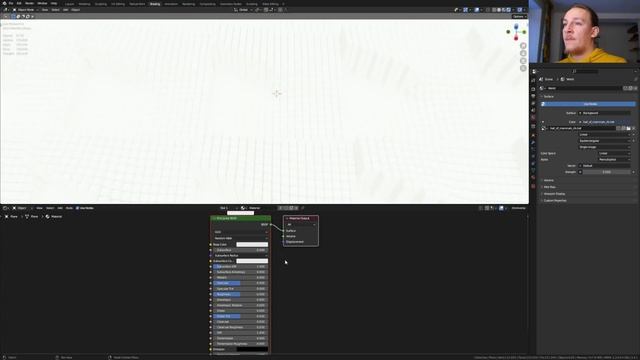Image resolution: width=640 pixels, height=360 pixels.
Task: Switch to the Layout workspace tab
Action: 69,4
